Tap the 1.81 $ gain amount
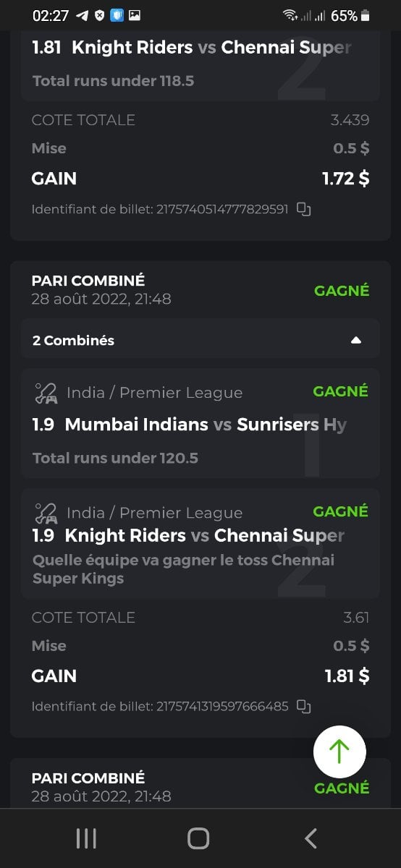Screen dimensions: 401x868 [347, 676]
